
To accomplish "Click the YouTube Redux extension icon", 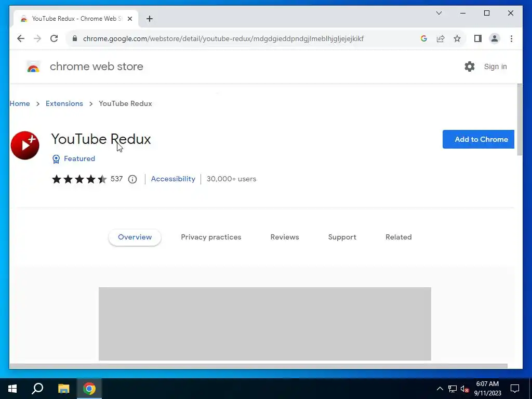I will pyautogui.click(x=25, y=145).
